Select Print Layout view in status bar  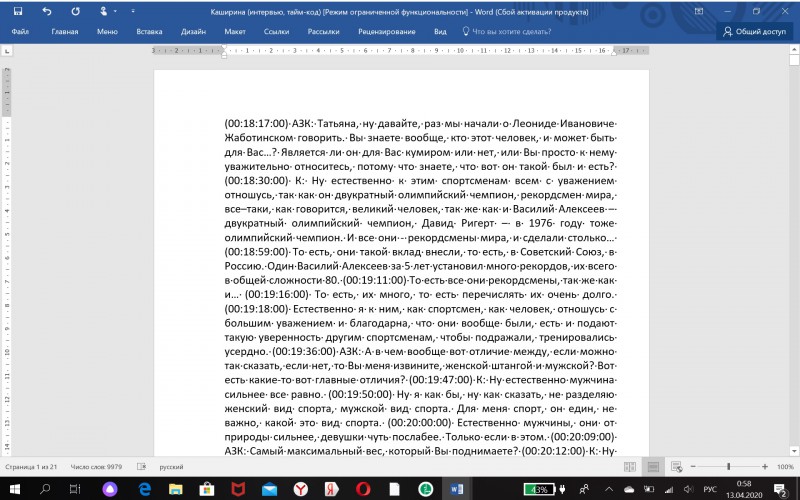click(653, 467)
